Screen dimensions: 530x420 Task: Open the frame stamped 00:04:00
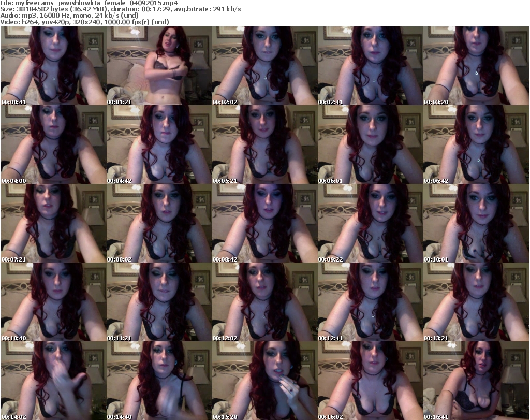pyautogui.click(x=53, y=144)
